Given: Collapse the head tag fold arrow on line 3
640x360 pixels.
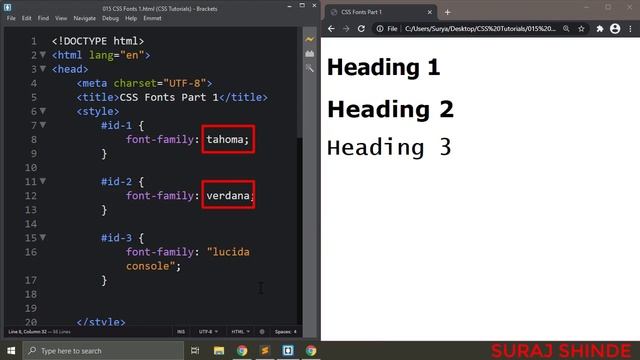Looking at the screenshot, I should tap(43, 69).
